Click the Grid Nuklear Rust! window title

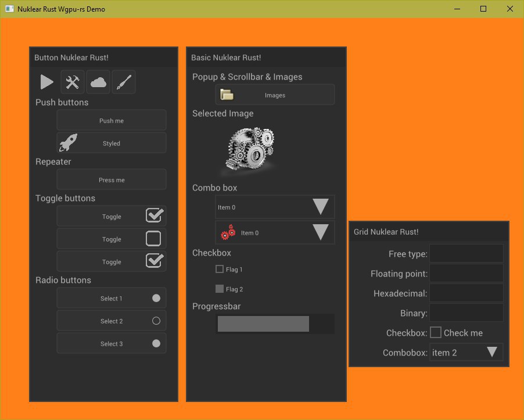pyautogui.click(x=386, y=232)
